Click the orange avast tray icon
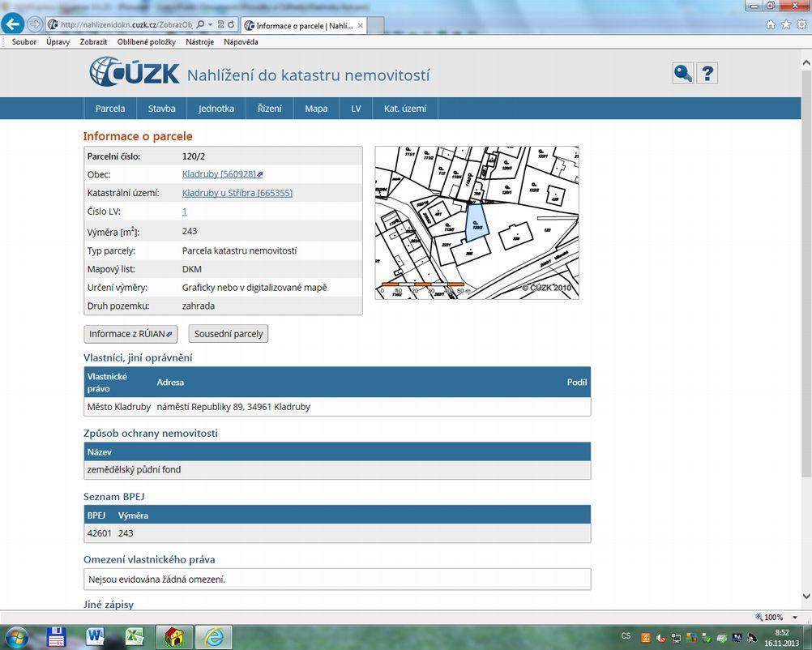Image resolution: width=812 pixels, height=650 pixels. point(645,638)
